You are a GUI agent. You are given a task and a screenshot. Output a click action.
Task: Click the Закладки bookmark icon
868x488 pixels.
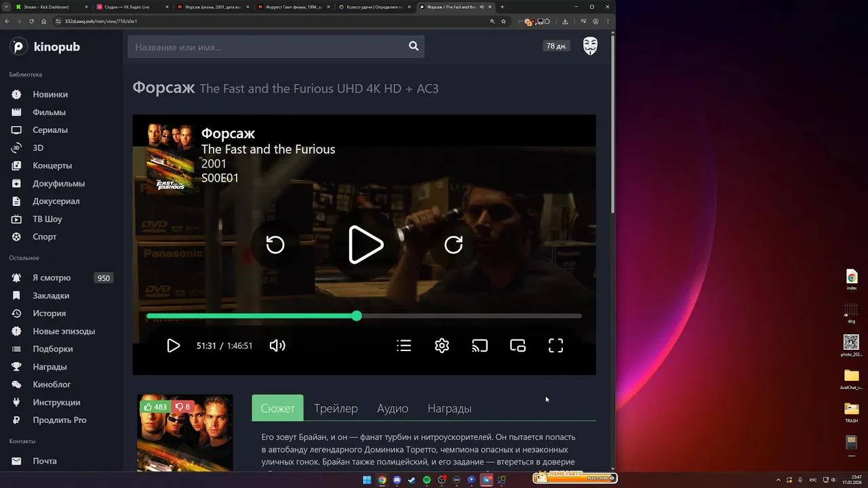17,296
